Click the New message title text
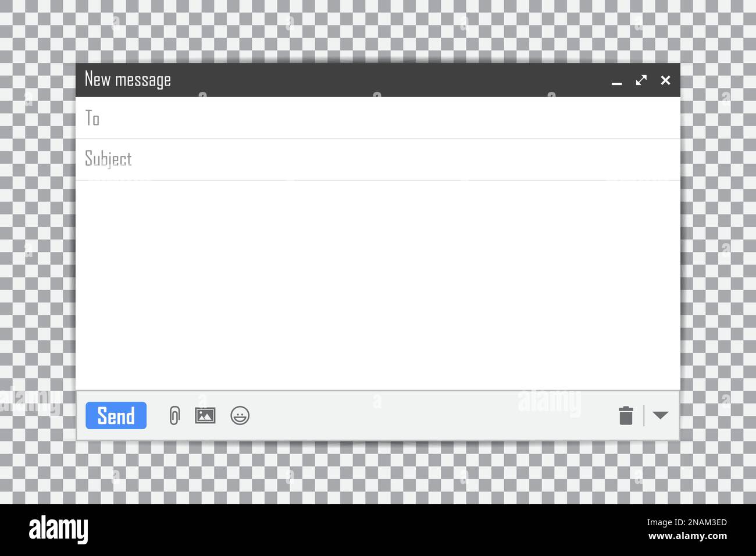Viewport: 756px width, 556px height. [x=128, y=80]
